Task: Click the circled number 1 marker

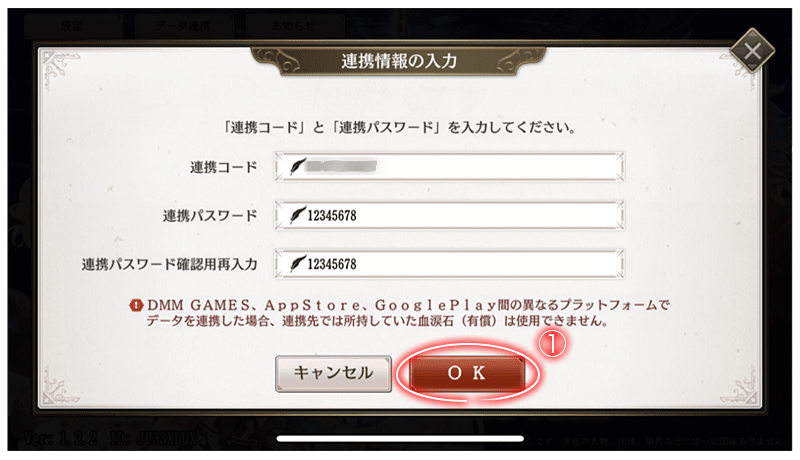Action: pyautogui.click(x=553, y=343)
